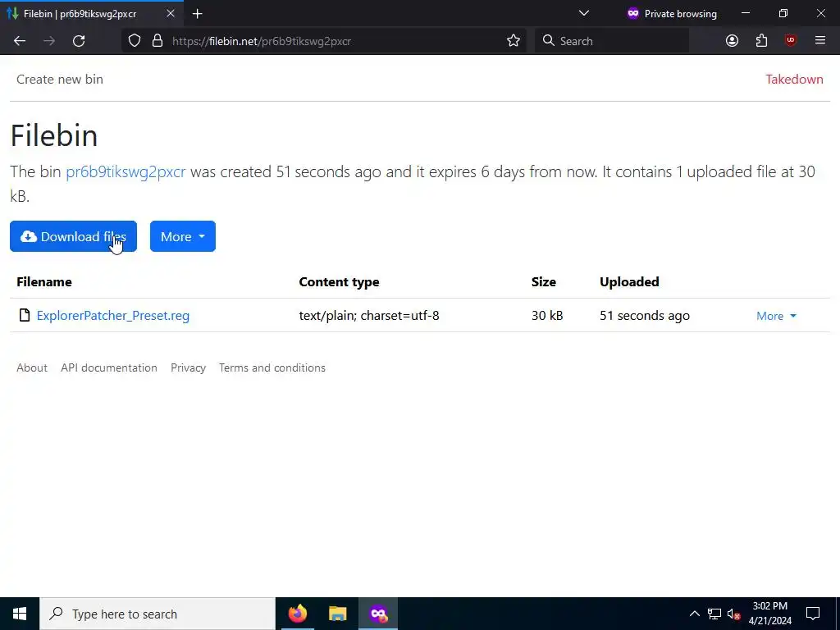Screen dimensions: 840x630
Task: Open the Terms and conditions link
Action: pos(272,368)
